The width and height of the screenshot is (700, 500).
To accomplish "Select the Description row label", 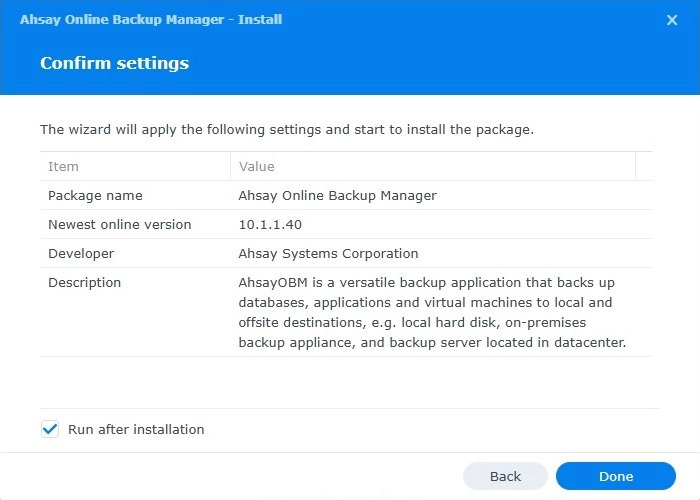I will 84,282.
